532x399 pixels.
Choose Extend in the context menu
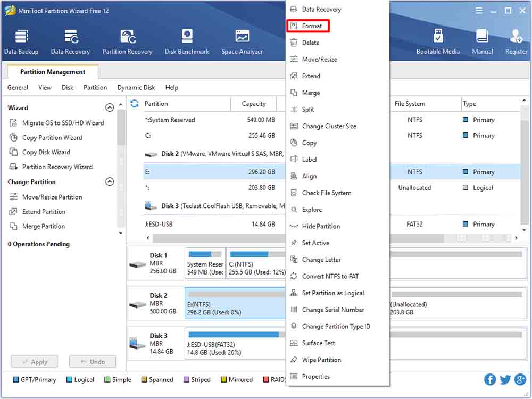point(338,76)
